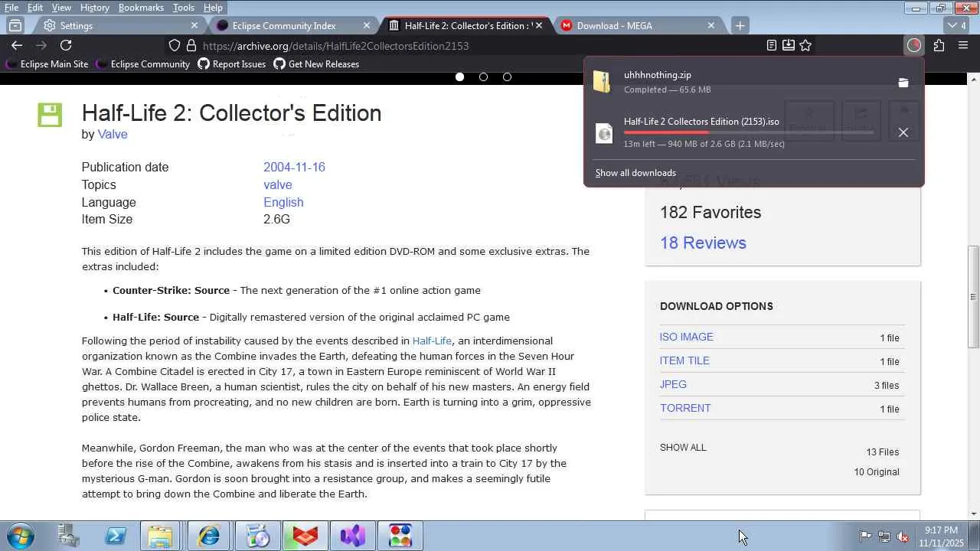Click the muted volume tray icon
The image size is (980, 551).
click(903, 536)
